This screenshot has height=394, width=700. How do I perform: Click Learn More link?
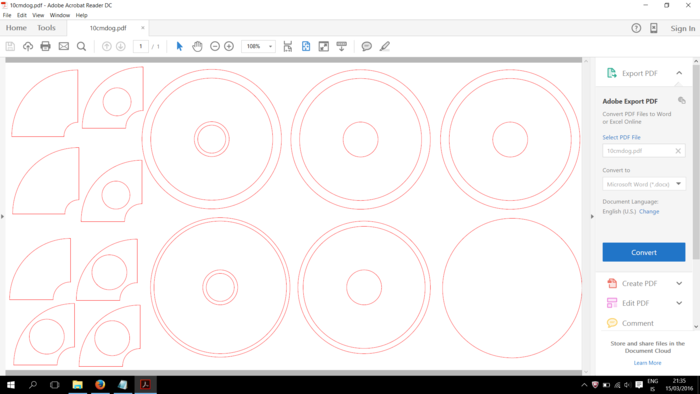click(x=647, y=363)
